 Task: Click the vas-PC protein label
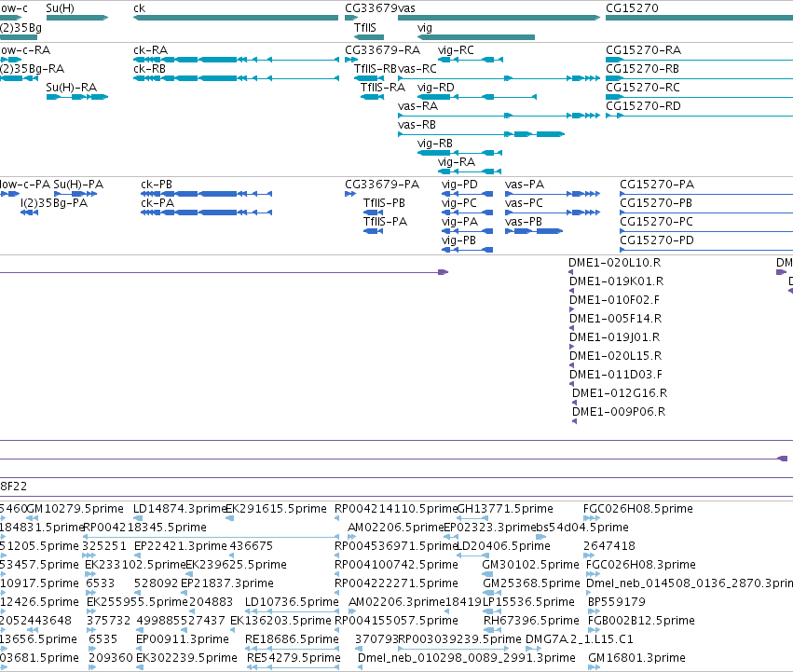524,203
